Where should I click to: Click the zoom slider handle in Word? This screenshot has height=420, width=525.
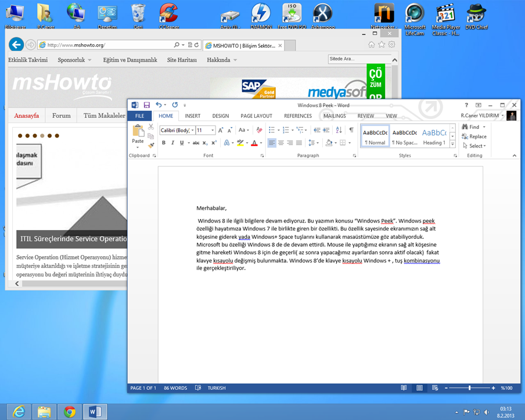coord(469,388)
